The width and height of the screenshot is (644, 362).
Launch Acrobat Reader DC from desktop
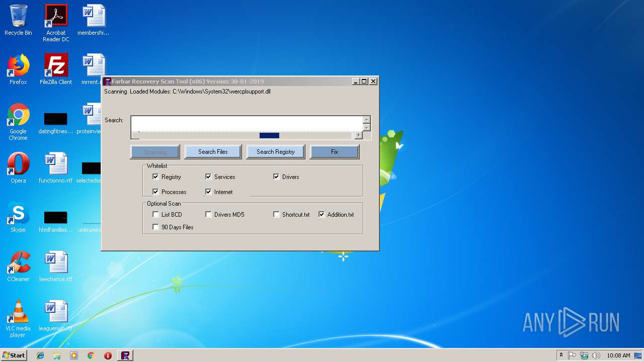click(x=56, y=23)
